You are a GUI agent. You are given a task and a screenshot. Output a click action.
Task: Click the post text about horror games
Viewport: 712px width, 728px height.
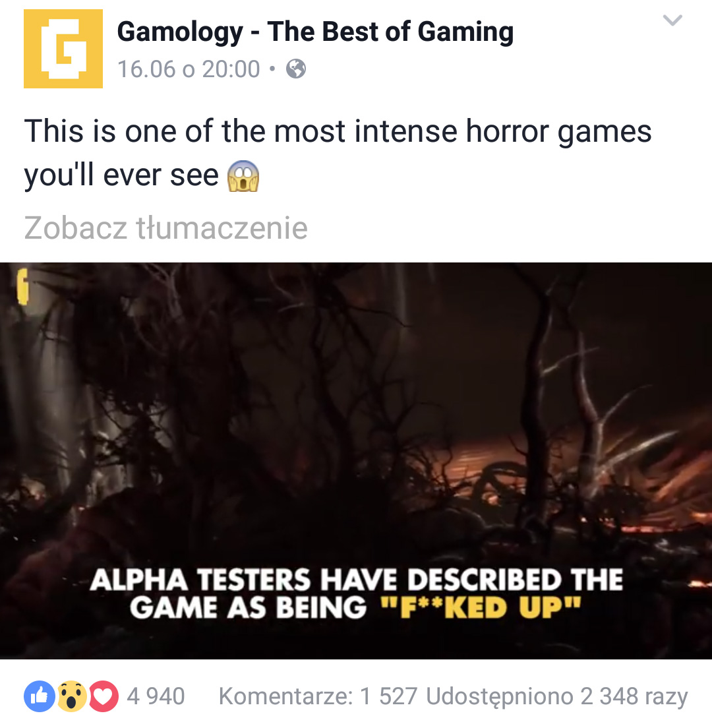click(x=338, y=153)
